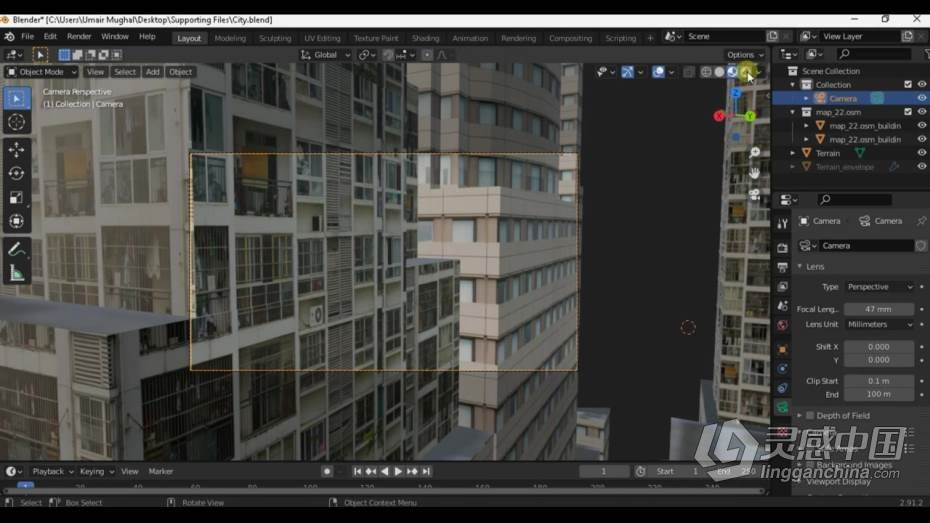
Task: Collapse the Lens panel
Action: (x=800, y=267)
